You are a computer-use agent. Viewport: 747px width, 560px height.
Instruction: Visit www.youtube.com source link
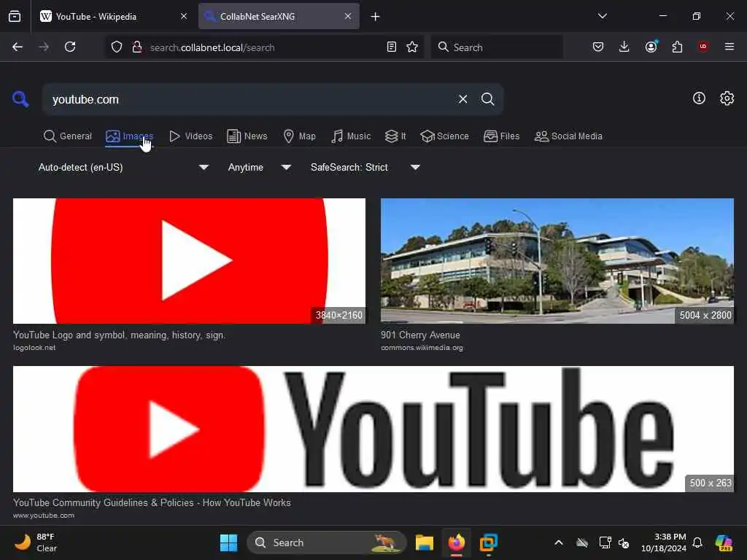pyautogui.click(x=44, y=516)
